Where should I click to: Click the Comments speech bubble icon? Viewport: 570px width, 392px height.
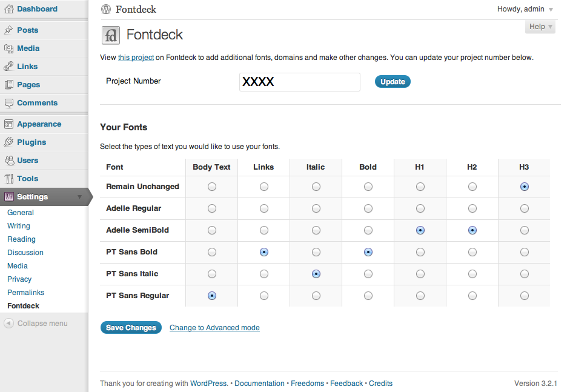click(8, 103)
